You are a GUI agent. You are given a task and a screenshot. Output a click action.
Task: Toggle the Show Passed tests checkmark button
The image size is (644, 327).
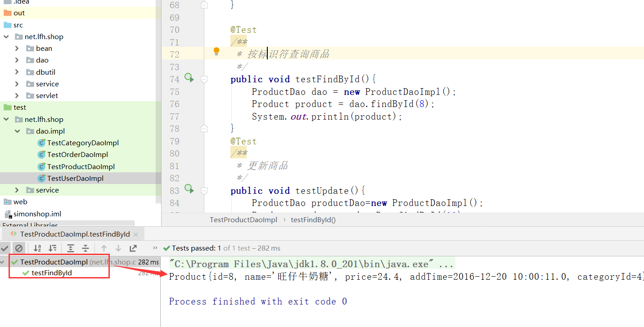click(5, 248)
